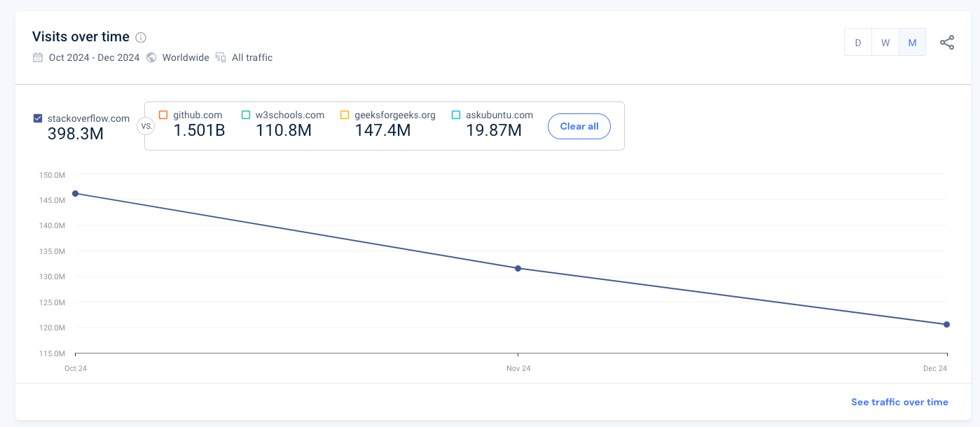980x427 pixels.
Task: Click the 125.0M axis label
Action: pyautogui.click(x=52, y=302)
